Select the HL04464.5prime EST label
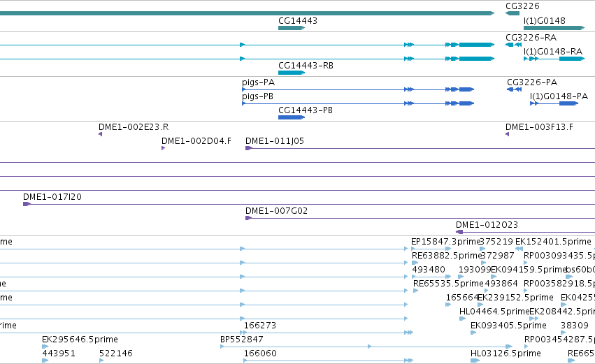This screenshot has height=364, width=595. [494, 312]
